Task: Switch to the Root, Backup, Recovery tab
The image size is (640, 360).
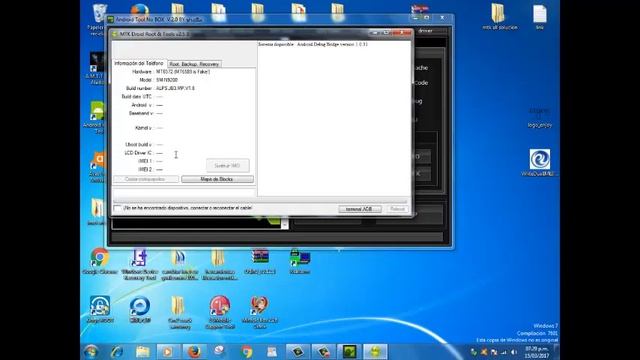Action: point(194,64)
